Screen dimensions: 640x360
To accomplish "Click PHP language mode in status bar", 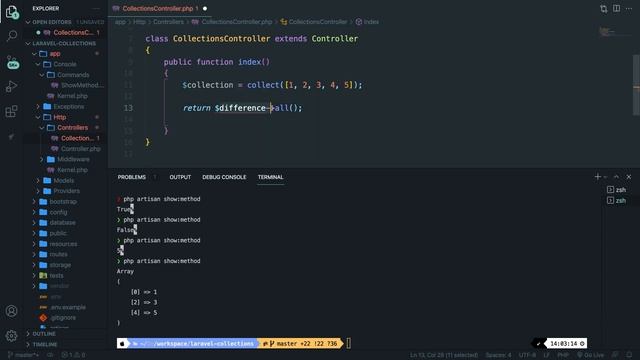I will coord(563,355).
